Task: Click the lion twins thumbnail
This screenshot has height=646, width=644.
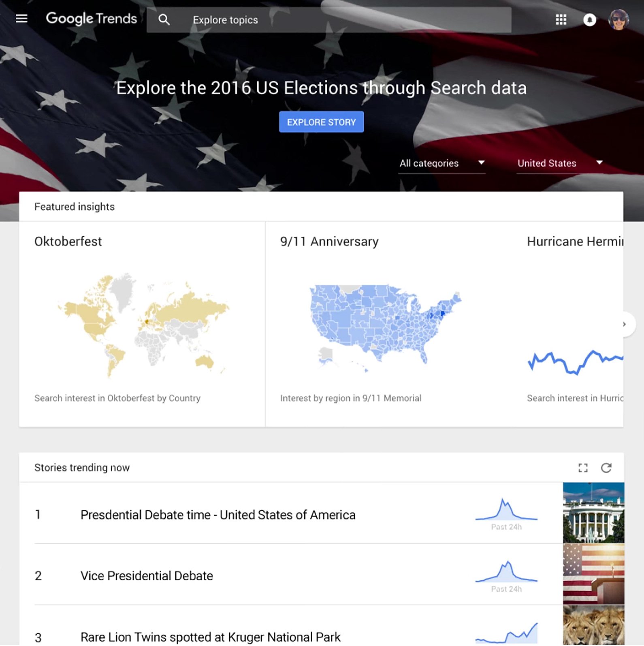Action: coord(593,625)
